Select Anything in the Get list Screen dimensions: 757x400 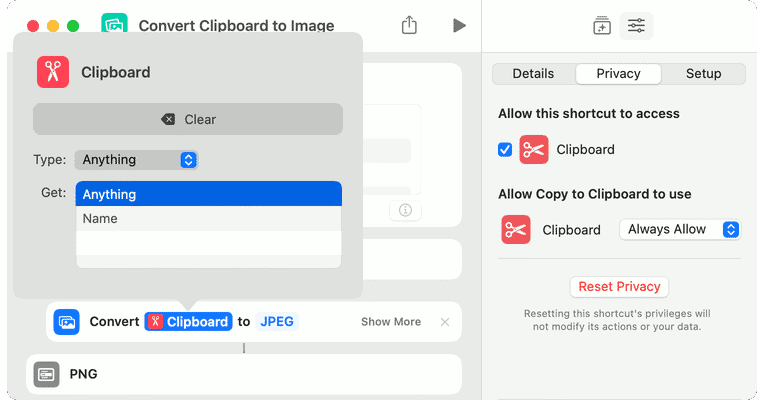point(209,194)
